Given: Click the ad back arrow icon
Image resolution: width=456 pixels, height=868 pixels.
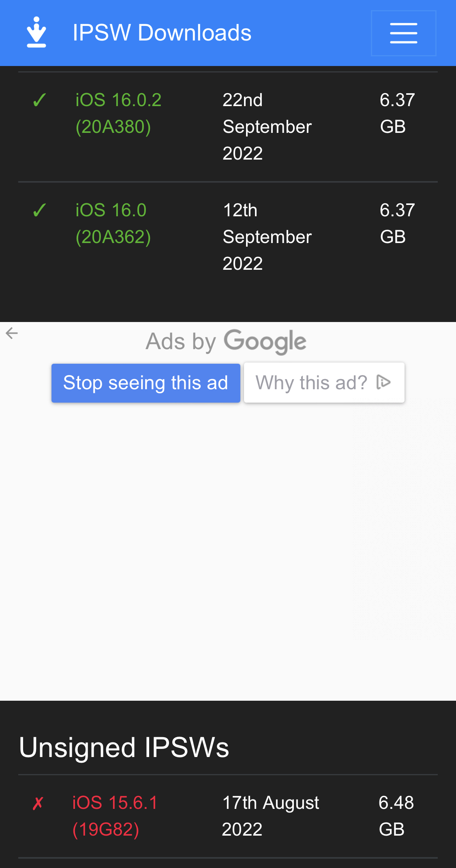Looking at the screenshot, I should pos(12,333).
